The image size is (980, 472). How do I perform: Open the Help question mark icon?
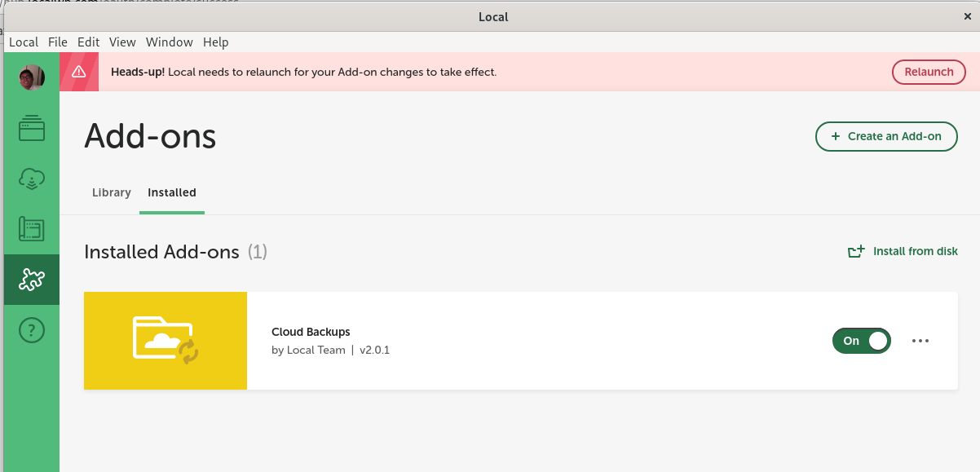[x=32, y=330]
